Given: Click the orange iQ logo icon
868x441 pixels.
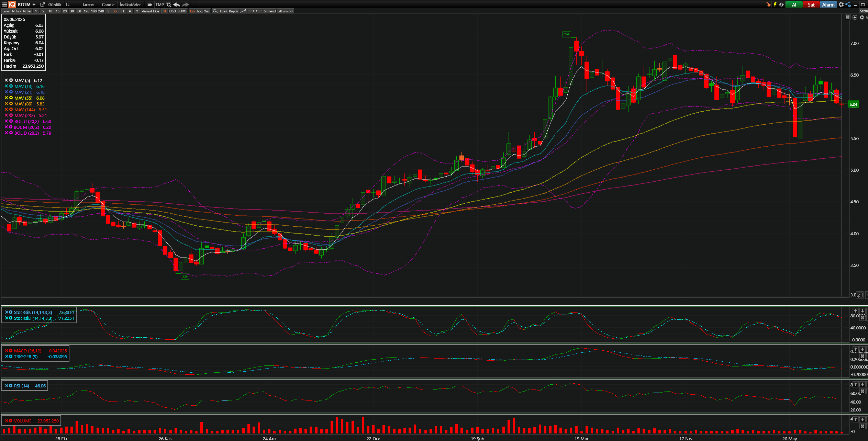Looking at the screenshot, I should [12, 4].
